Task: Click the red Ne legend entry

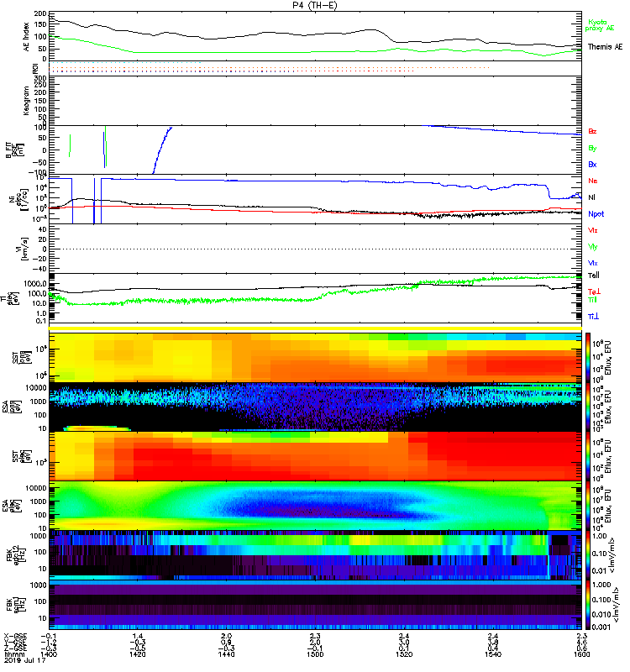Action: 593,181
